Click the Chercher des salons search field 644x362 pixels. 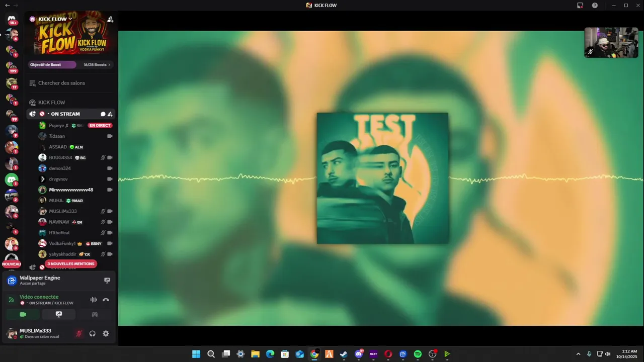pyautogui.click(x=70, y=83)
